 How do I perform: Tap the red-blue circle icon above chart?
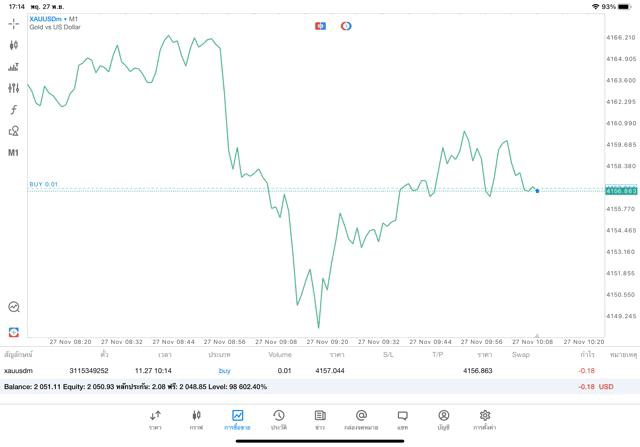tap(346, 26)
